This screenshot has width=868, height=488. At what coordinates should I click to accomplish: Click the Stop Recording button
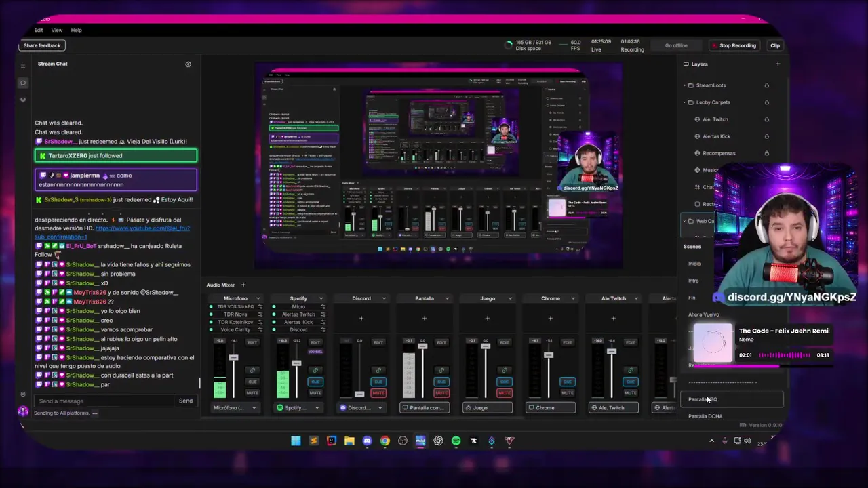[x=733, y=45]
